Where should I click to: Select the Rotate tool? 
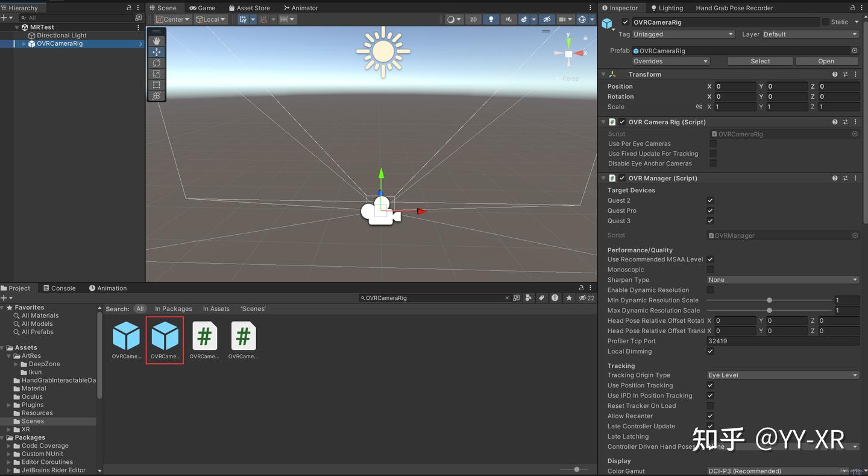tap(156, 63)
